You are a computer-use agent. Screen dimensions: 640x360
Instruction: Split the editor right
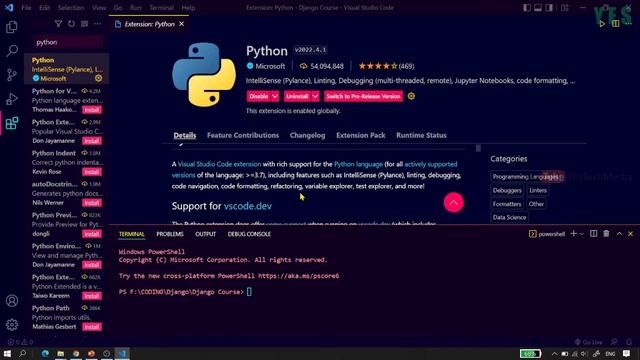(615, 24)
